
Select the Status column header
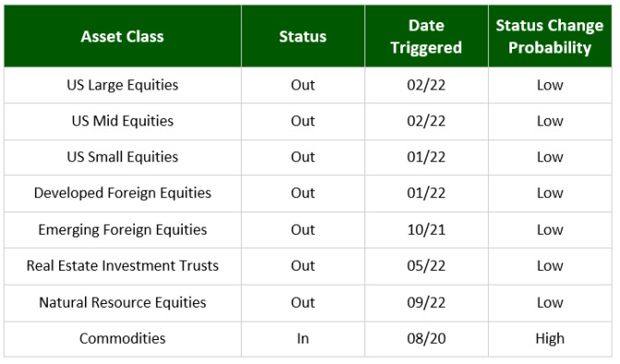303,36
